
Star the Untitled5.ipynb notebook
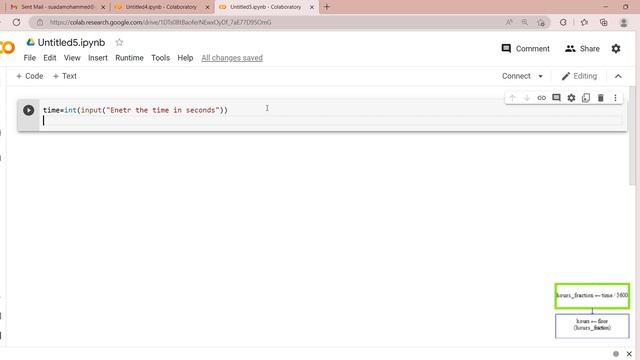click(x=119, y=42)
